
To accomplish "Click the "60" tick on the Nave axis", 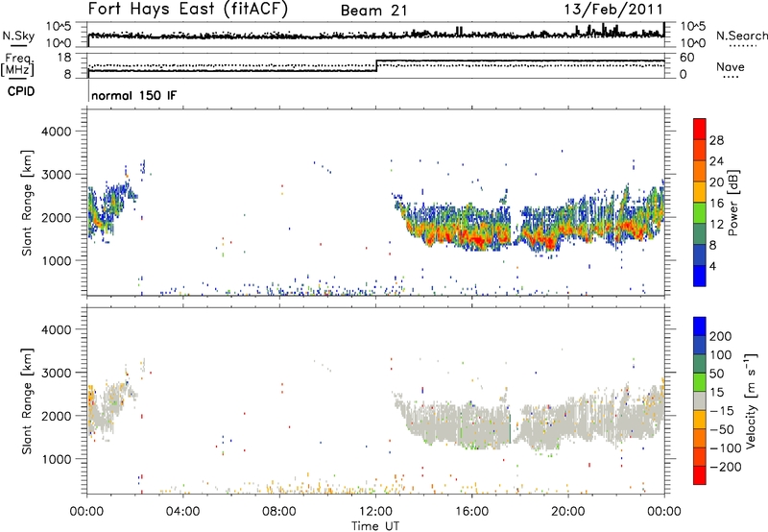I will pos(687,58).
